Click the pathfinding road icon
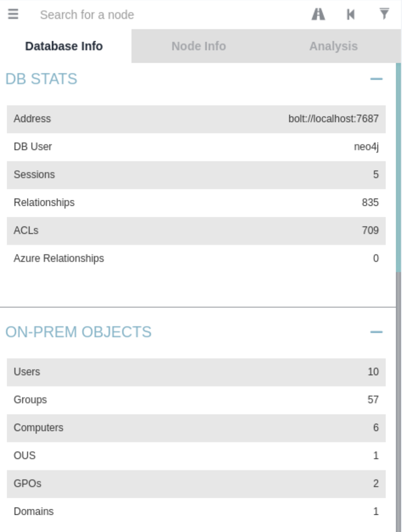 (x=318, y=14)
